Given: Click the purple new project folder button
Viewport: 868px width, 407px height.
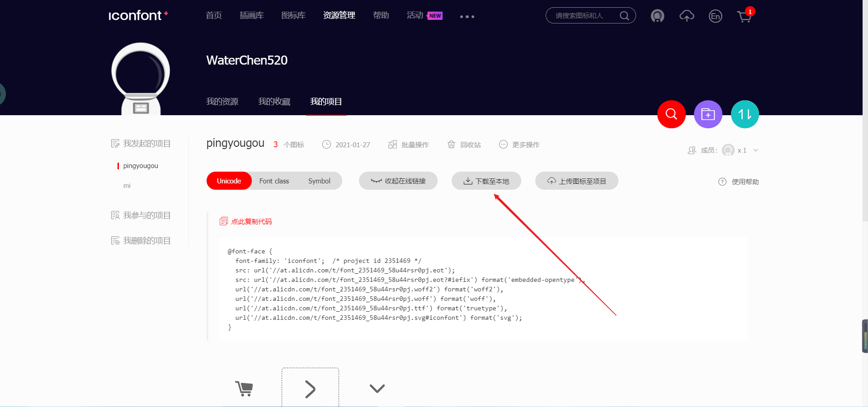Looking at the screenshot, I should coord(708,114).
